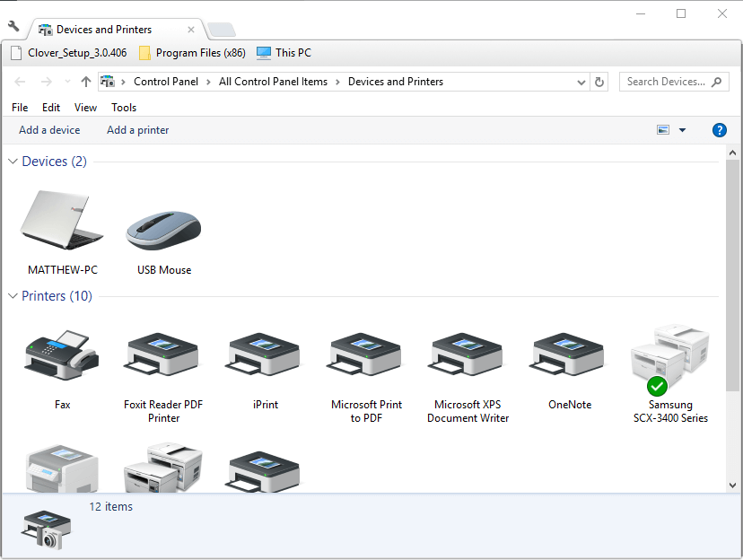The image size is (743, 560).
Task: Open the view options dropdown arrow
Action: coord(682,130)
